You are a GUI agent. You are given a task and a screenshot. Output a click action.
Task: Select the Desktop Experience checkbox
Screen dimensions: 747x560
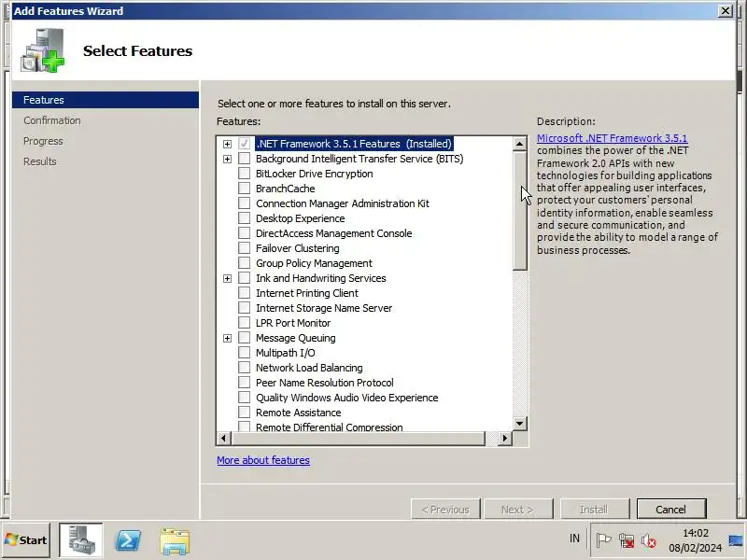coord(244,218)
